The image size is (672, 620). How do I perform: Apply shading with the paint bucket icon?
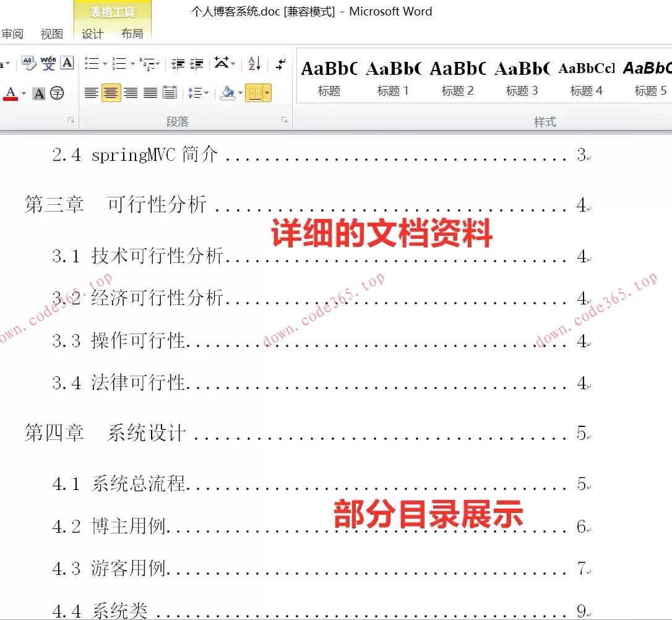(228, 93)
